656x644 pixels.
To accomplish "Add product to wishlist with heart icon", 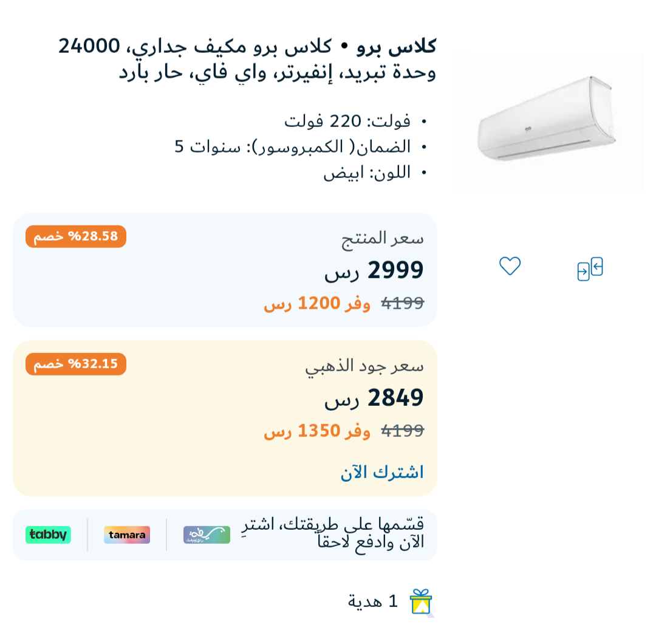I will pyautogui.click(x=510, y=266).
